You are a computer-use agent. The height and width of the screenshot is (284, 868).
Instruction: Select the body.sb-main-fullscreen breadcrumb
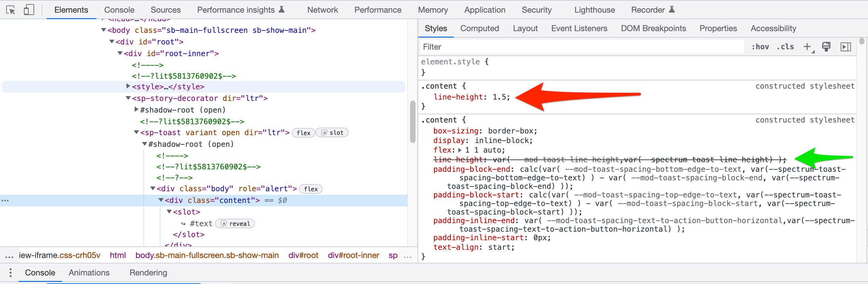(x=207, y=255)
